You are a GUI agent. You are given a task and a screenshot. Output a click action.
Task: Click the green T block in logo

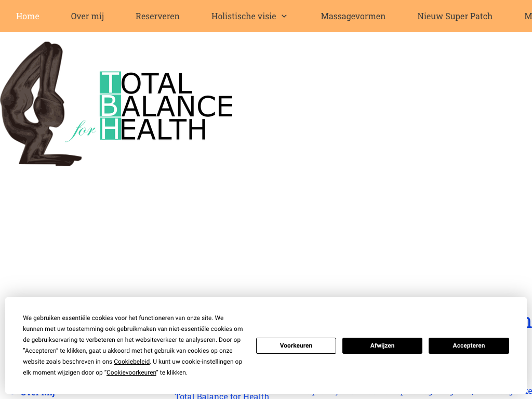click(x=110, y=83)
